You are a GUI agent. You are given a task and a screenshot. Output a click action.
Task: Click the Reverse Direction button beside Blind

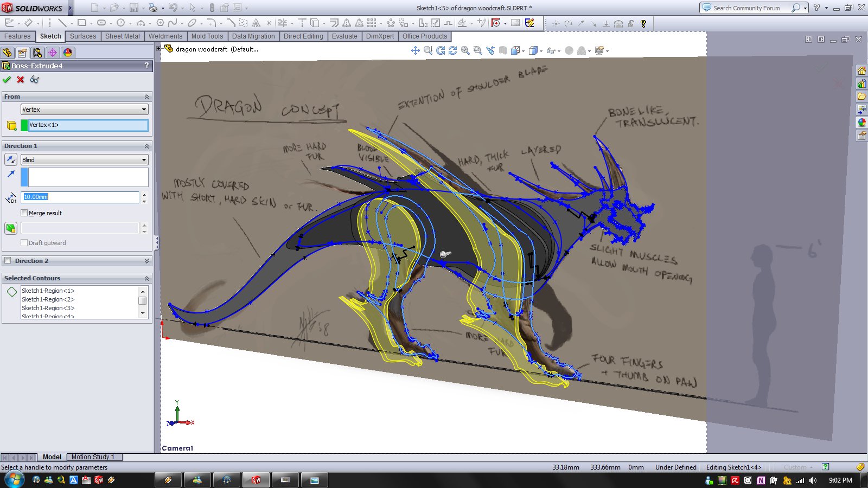point(10,160)
